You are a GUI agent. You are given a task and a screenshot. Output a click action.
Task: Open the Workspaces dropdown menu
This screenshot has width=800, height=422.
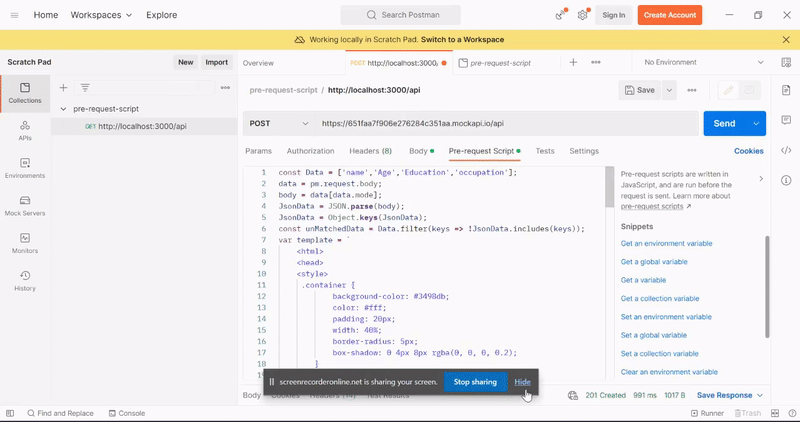click(101, 15)
